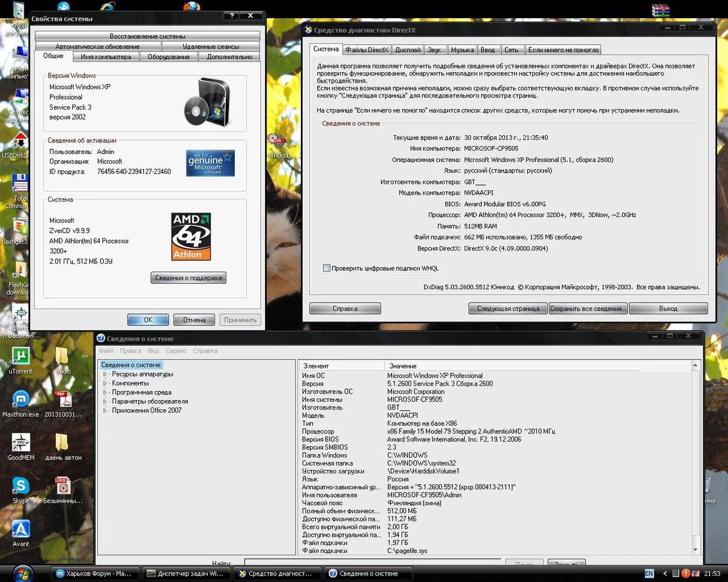Open the Firefox desktop icon
The image size is (728, 582).
pyautogui.click(x=192, y=6)
